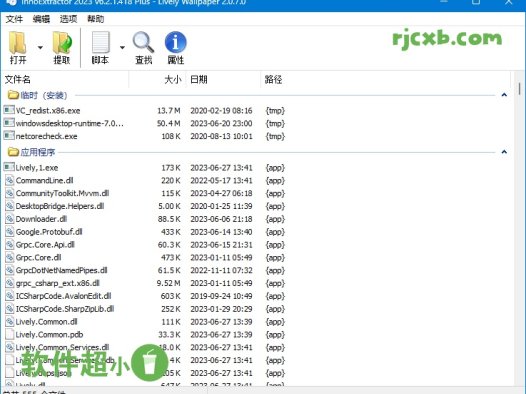Click date 2020-08-13 10:01

(x=221, y=136)
